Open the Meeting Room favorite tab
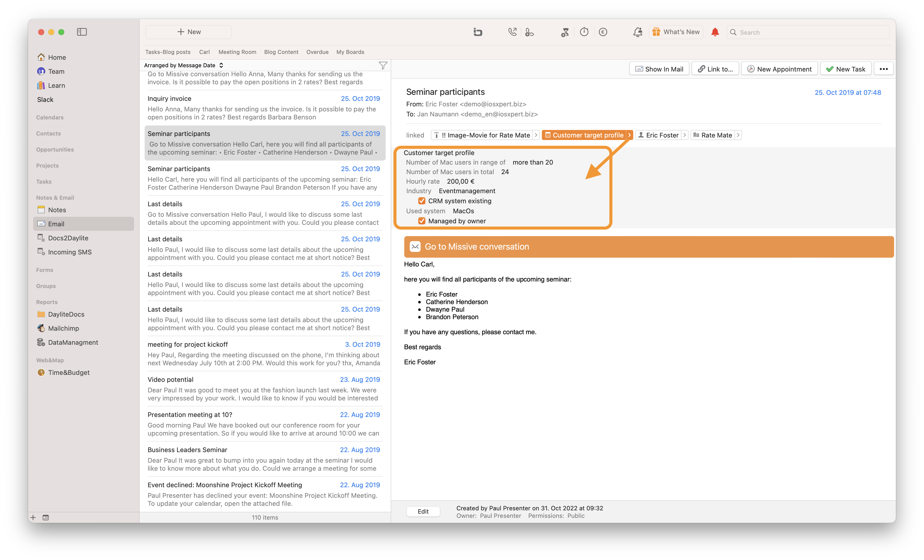The image size is (924, 560). pyautogui.click(x=237, y=52)
